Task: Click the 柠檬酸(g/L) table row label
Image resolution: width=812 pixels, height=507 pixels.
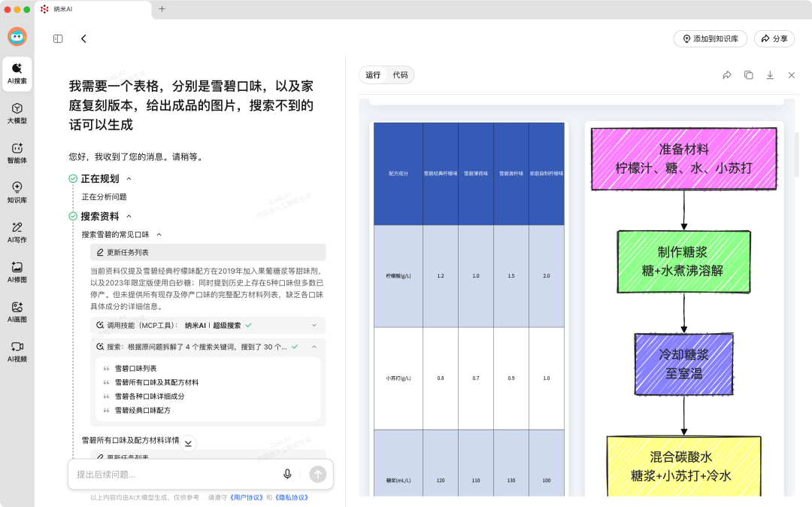Action: (398, 276)
